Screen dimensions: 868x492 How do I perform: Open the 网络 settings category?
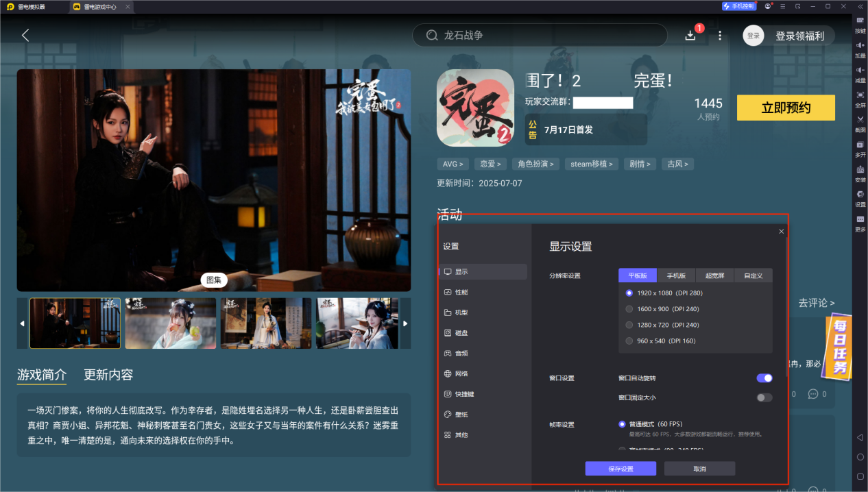pos(483,373)
